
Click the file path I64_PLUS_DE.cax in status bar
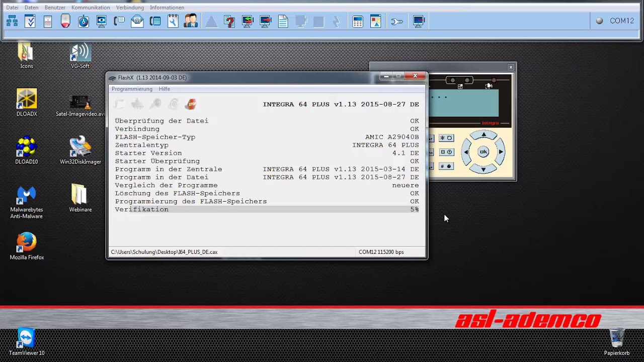[164, 252]
